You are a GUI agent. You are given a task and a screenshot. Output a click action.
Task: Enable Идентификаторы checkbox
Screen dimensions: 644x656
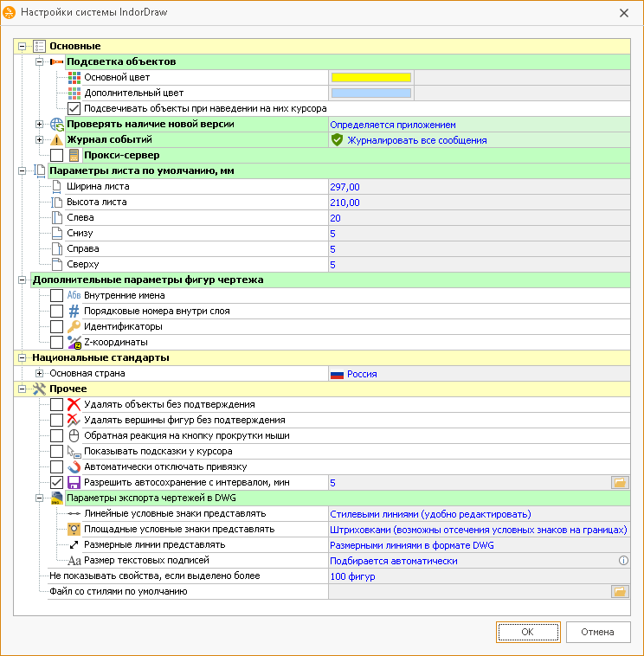tap(56, 326)
